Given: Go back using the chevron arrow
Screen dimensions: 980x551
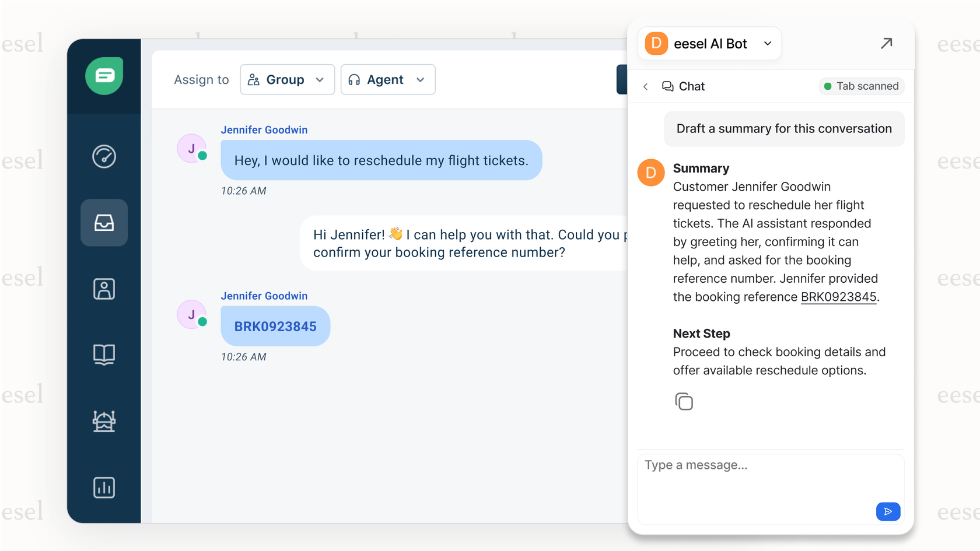Looking at the screenshot, I should coord(645,86).
